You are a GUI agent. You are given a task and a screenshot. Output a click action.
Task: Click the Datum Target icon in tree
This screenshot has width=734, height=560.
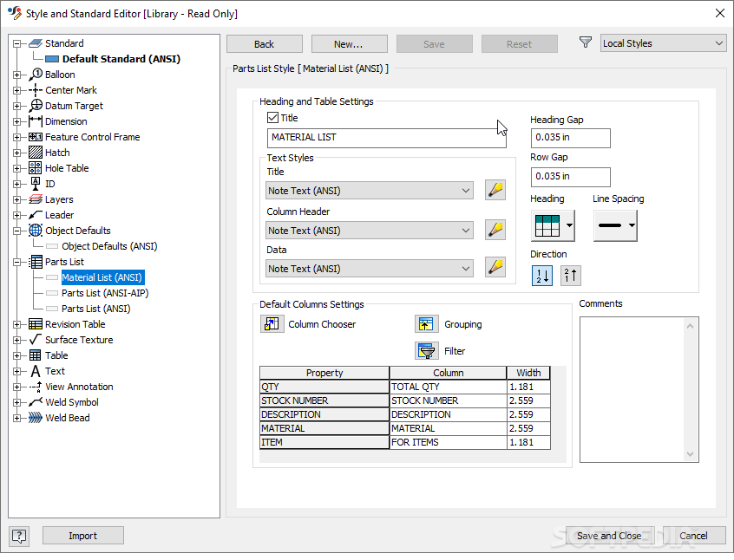point(36,105)
